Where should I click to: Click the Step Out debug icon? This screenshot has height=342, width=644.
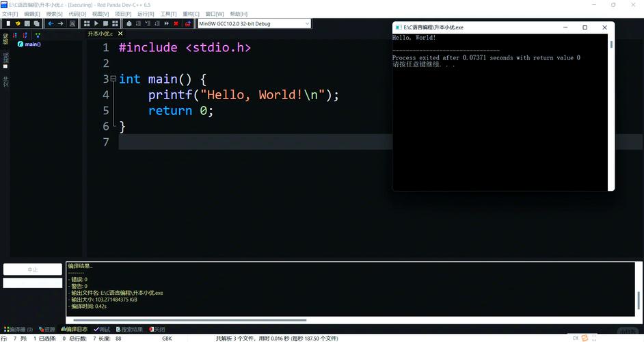pyautogui.click(x=157, y=24)
